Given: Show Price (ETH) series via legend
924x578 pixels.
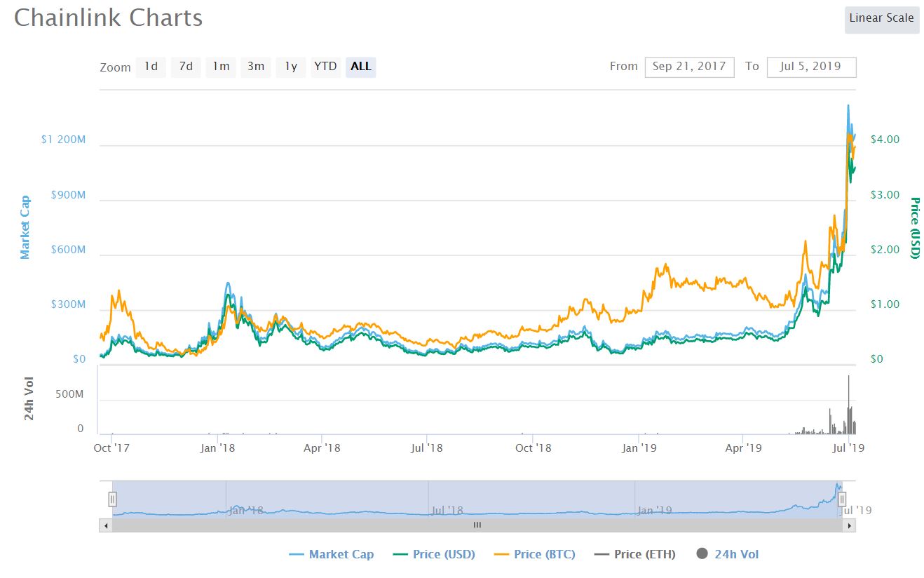Looking at the screenshot, I should [634, 554].
